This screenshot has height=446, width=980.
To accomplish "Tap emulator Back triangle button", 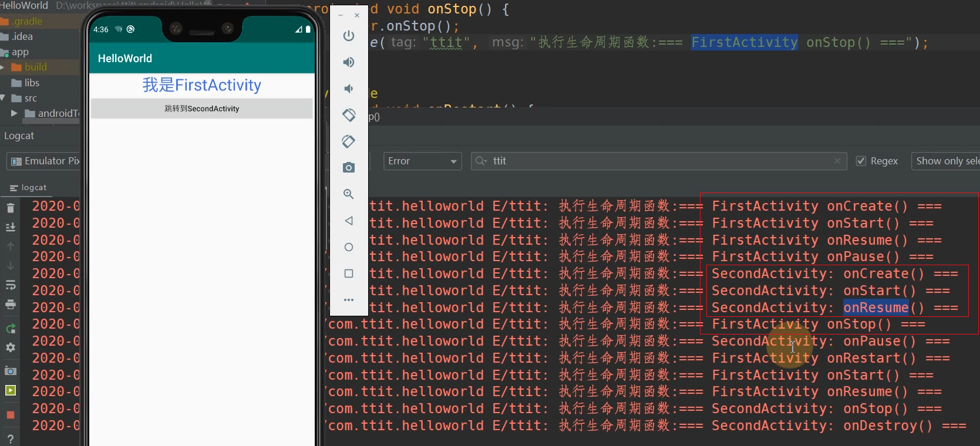I will click(x=349, y=221).
